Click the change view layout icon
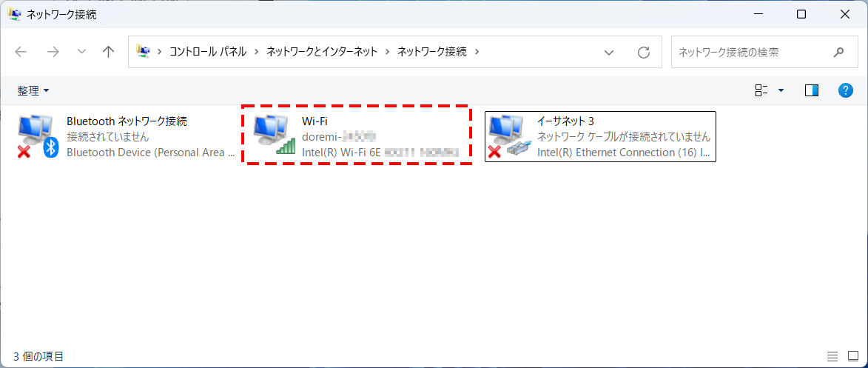Image resolution: width=868 pixels, height=368 pixels. [761, 90]
